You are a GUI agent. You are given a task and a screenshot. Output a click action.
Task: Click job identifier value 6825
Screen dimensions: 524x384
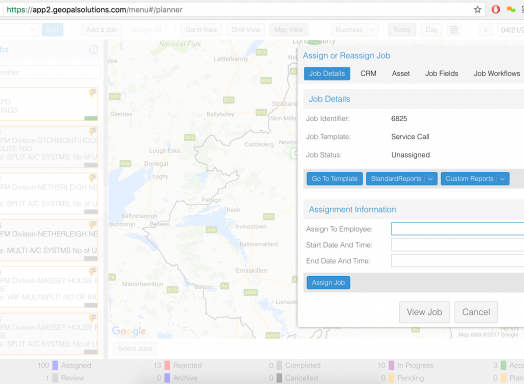click(399, 119)
